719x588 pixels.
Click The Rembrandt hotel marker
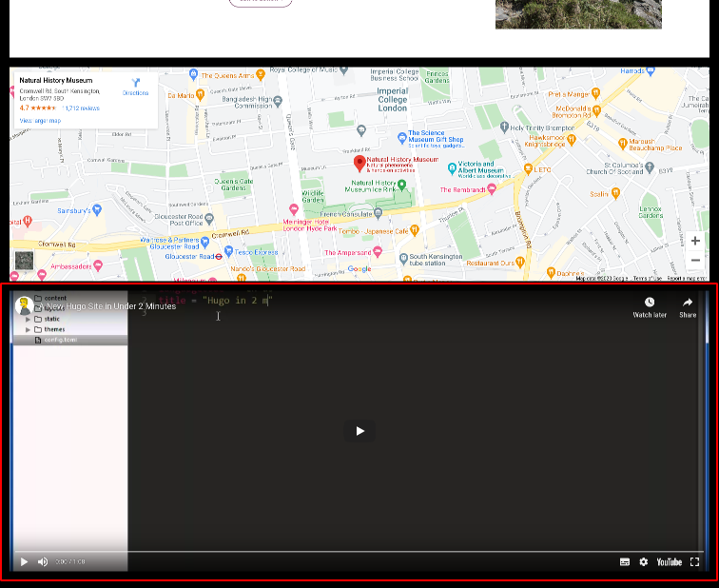coord(491,188)
